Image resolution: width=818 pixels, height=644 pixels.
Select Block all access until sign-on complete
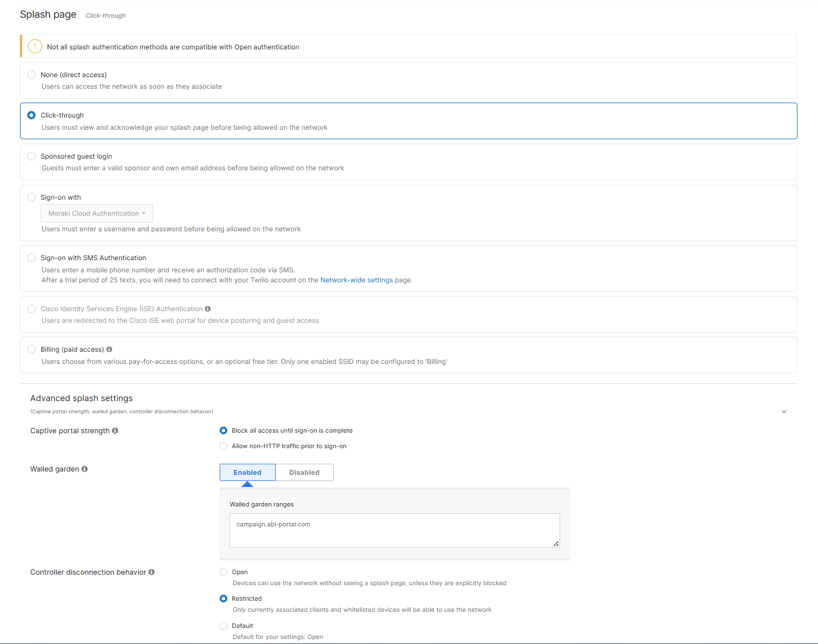223,430
